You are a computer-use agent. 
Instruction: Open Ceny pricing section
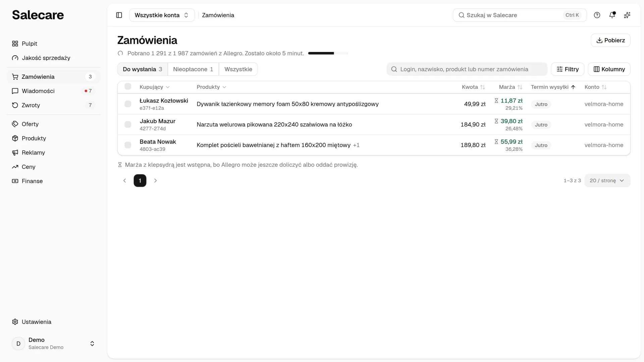click(x=54, y=167)
